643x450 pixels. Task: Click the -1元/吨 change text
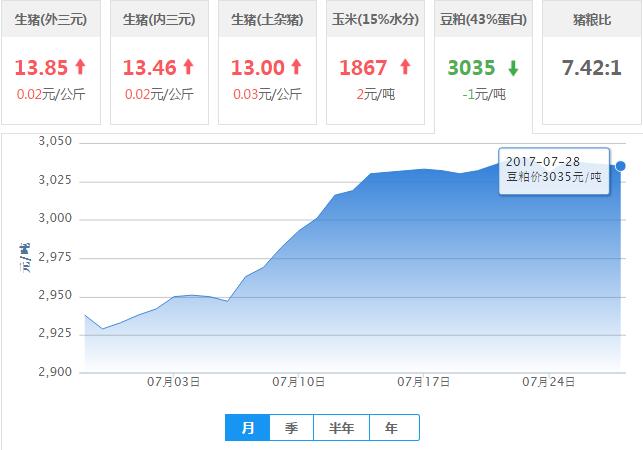pyautogui.click(x=484, y=94)
